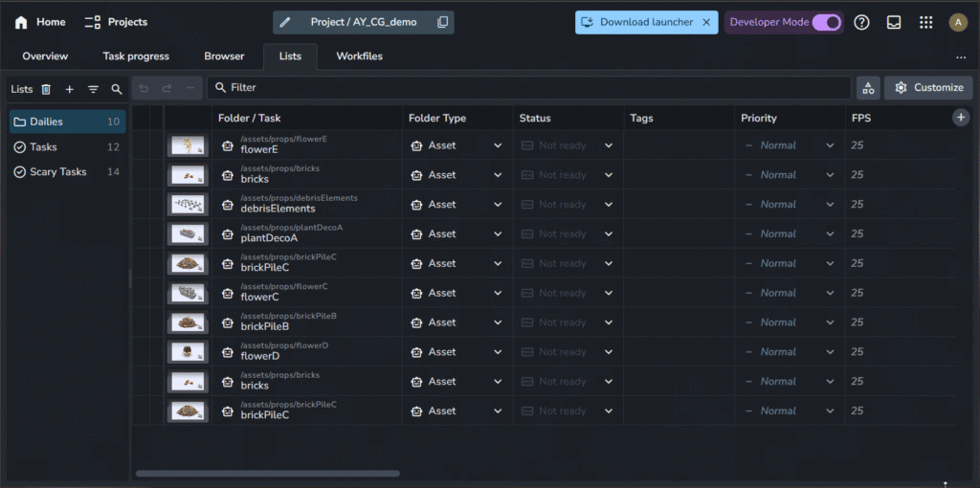The image size is (980, 488).
Task: Delete list with the trash icon
Action: tap(46, 89)
